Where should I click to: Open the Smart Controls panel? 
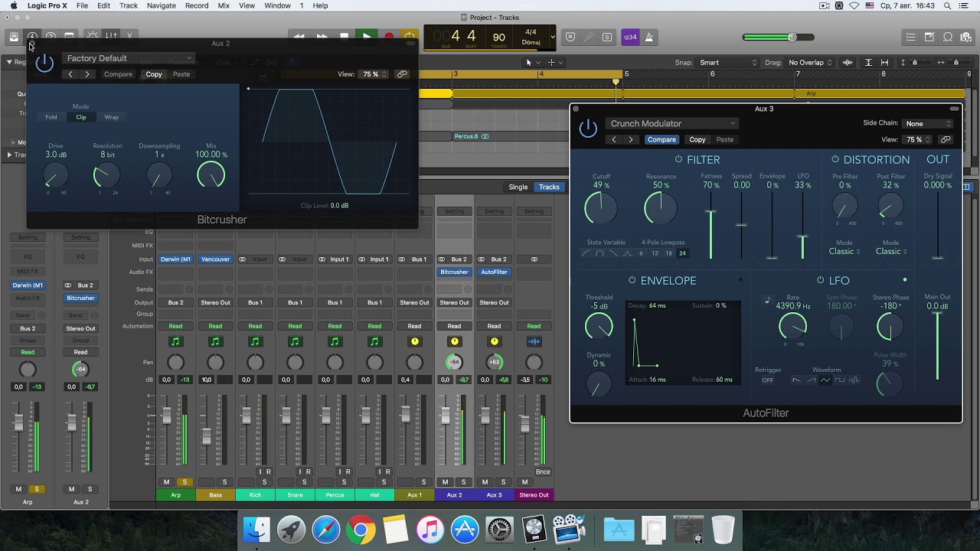coord(93,37)
